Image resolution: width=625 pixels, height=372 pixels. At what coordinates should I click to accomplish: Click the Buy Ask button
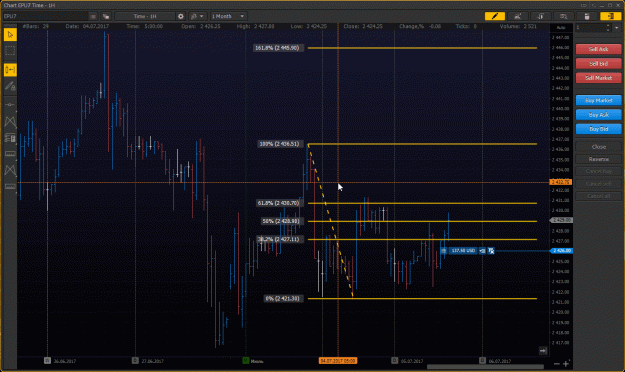point(598,115)
